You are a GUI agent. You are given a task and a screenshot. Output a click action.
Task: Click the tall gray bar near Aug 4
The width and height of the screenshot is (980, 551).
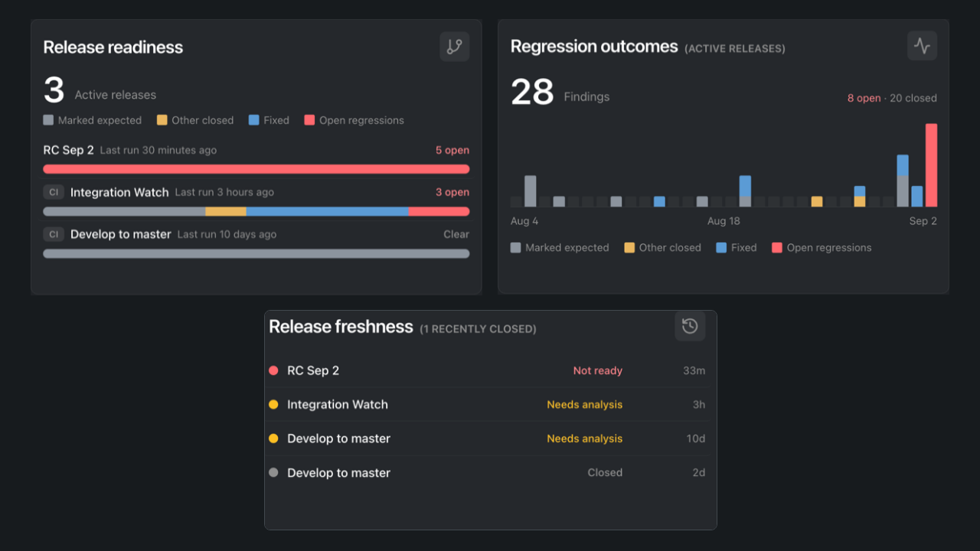pos(530,191)
